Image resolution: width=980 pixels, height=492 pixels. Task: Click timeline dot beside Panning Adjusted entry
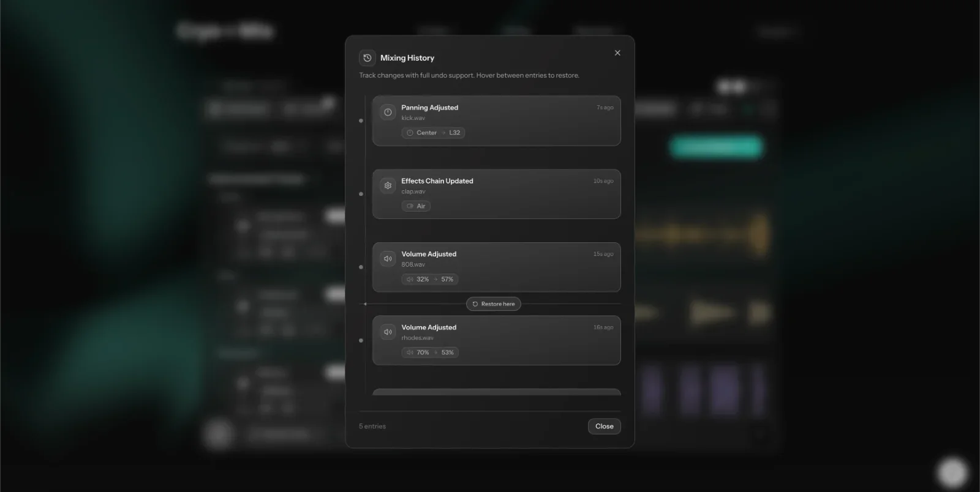361,121
